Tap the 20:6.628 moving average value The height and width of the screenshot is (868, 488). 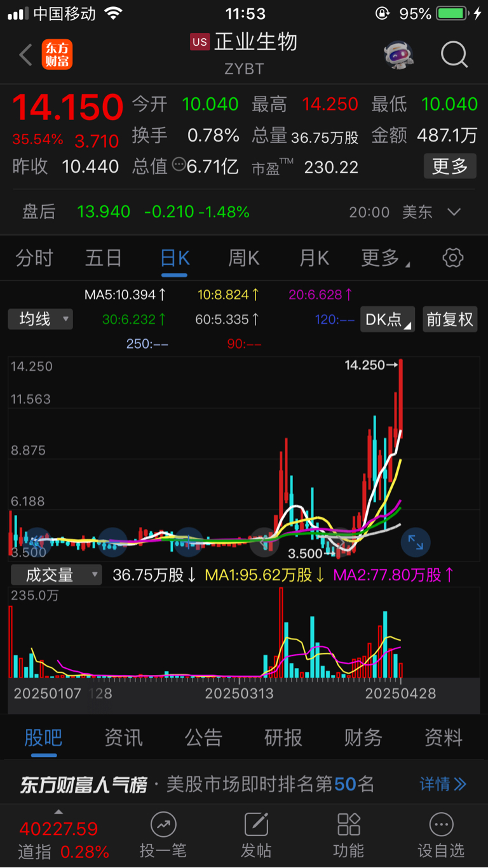320,295
